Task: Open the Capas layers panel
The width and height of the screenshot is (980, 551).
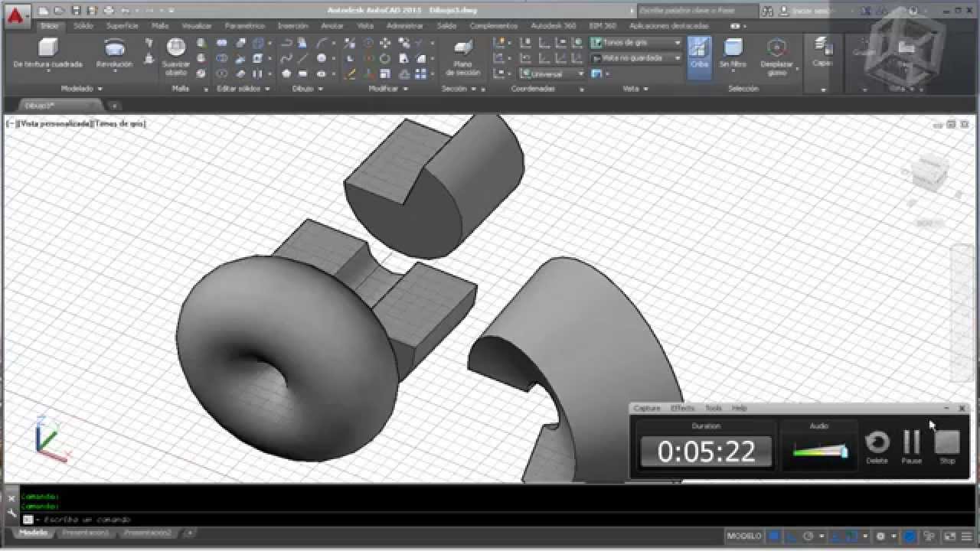Action: coord(822,54)
